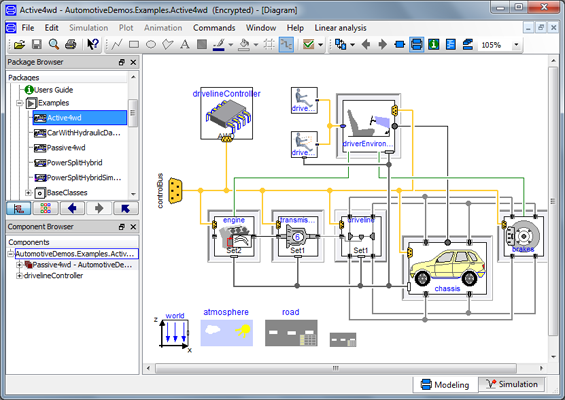
Task: Select the atmosphere component block
Action: (227, 333)
